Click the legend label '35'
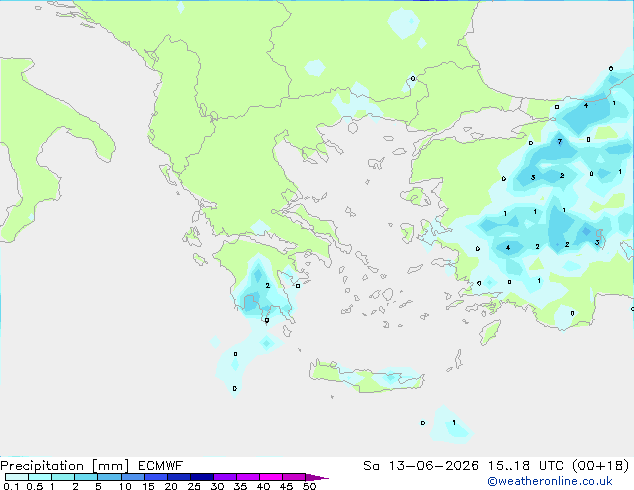The image size is (634, 490). pyautogui.click(x=240, y=486)
